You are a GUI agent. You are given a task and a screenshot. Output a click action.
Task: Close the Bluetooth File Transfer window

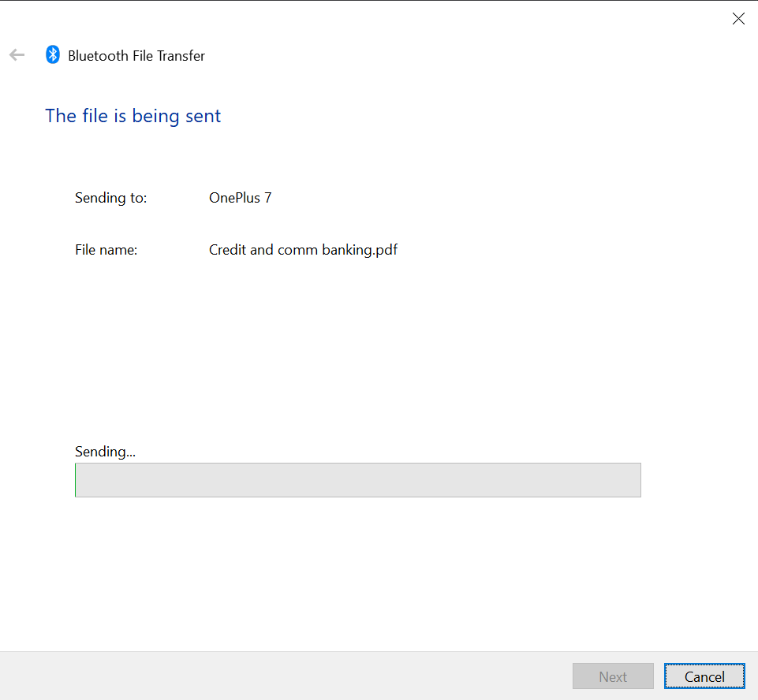[738, 19]
